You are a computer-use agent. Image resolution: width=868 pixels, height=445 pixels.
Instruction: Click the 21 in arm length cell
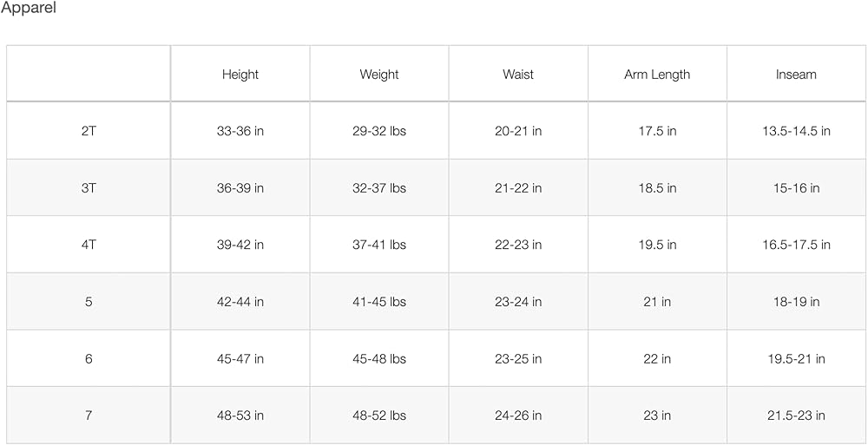point(657,302)
